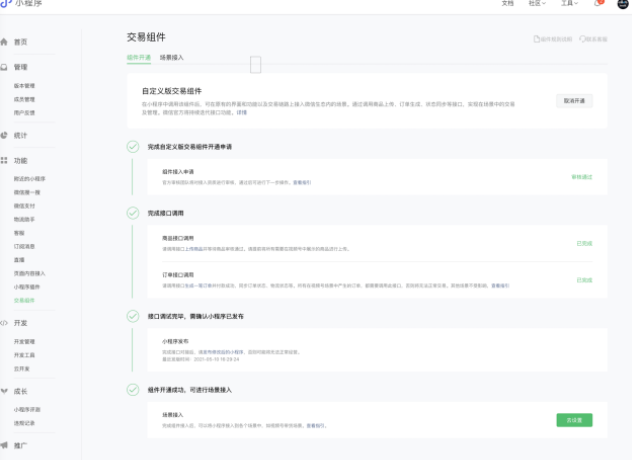Open the 详情 link in the description

click(241, 112)
